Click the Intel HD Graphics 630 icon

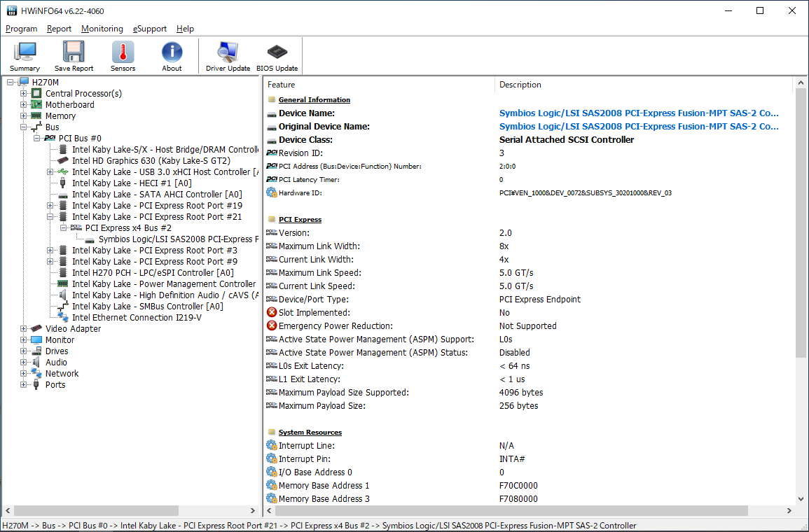(x=63, y=161)
